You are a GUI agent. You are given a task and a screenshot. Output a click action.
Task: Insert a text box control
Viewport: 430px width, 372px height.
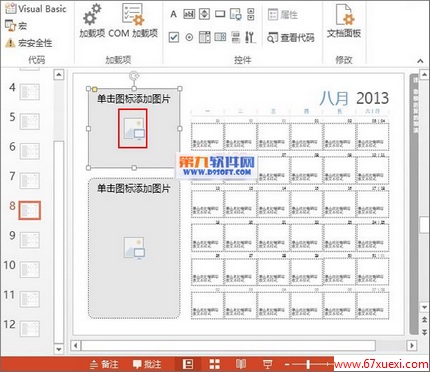tap(189, 14)
